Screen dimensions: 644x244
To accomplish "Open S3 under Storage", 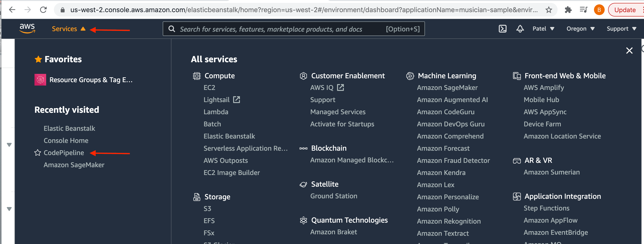I will pos(207,209).
